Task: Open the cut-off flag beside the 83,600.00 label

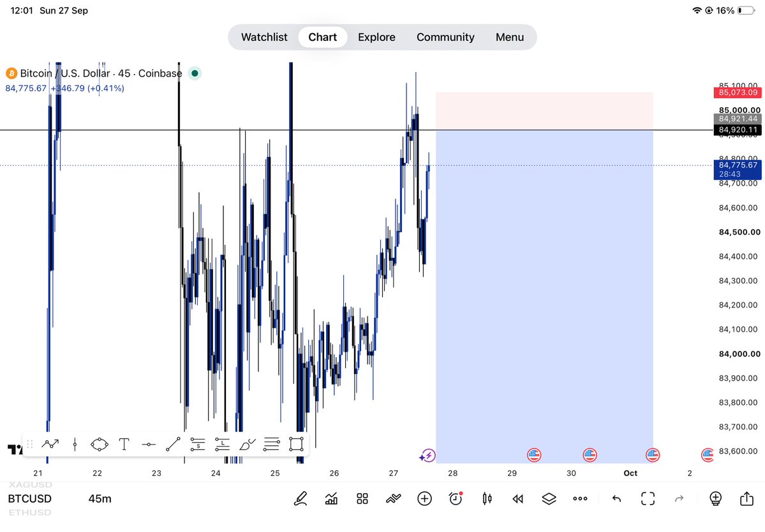Action: click(x=708, y=455)
